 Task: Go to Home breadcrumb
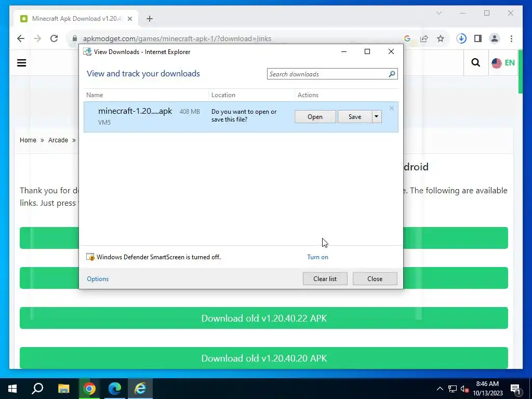click(28, 140)
